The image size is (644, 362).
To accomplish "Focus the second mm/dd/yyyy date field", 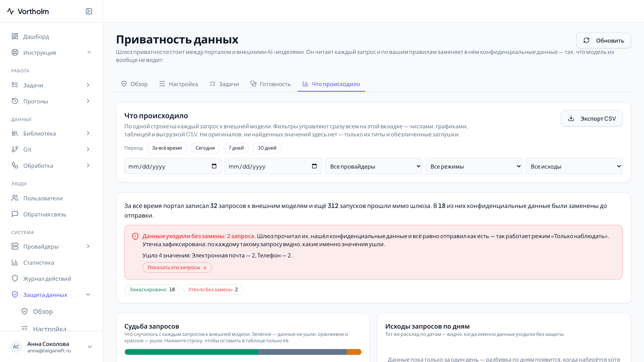I will coord(273,166).
